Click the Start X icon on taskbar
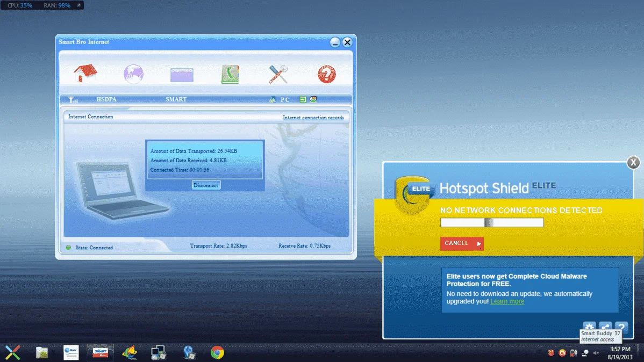 [13, 352]
